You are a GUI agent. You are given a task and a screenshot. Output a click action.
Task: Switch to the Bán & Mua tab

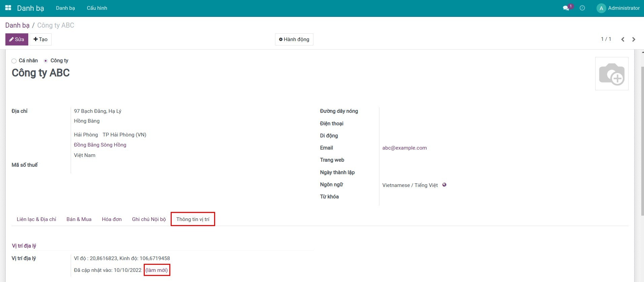coord(79,219)
